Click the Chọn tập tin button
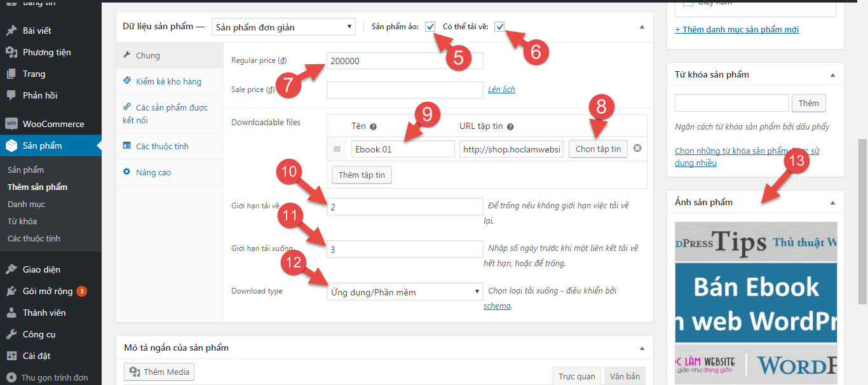The height and width of the screenshot is (385, 868). 598,149
